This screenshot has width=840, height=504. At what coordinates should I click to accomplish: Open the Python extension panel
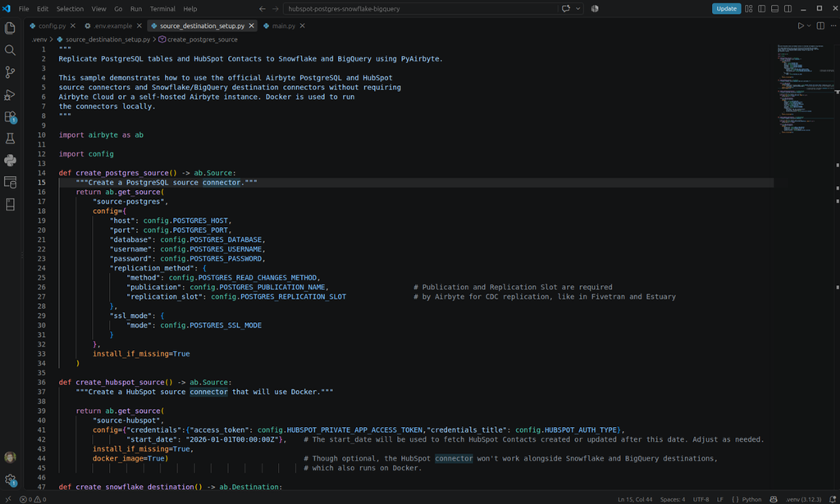pyautogui.click(x=10, y=161)
